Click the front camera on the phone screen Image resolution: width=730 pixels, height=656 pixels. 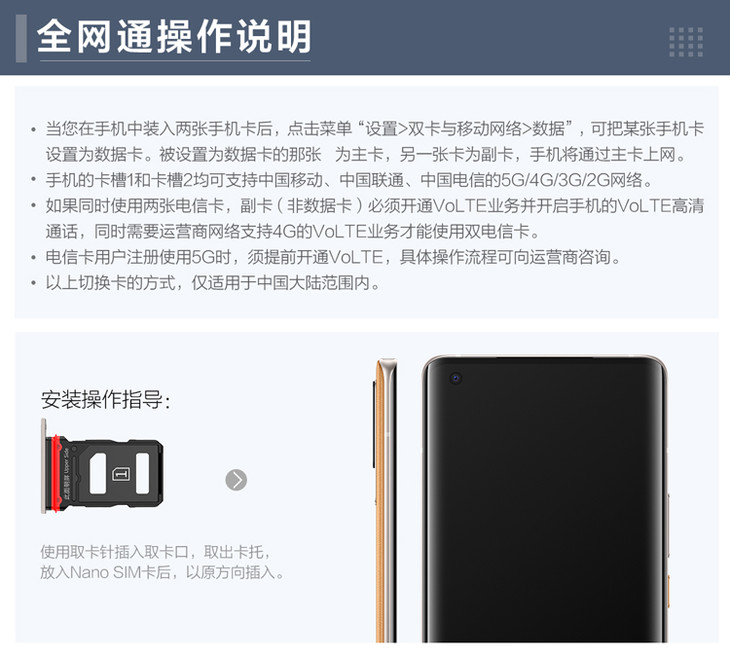(x=456, y=378)
